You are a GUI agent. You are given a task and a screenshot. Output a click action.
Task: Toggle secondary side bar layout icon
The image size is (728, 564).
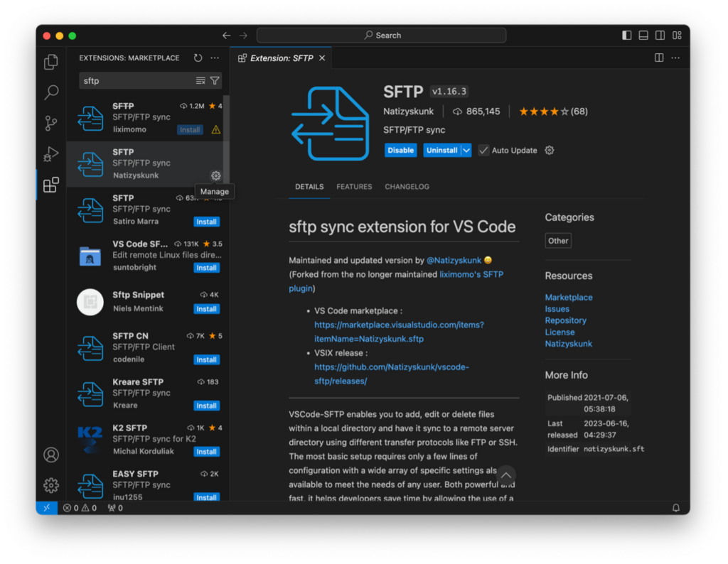660,36
